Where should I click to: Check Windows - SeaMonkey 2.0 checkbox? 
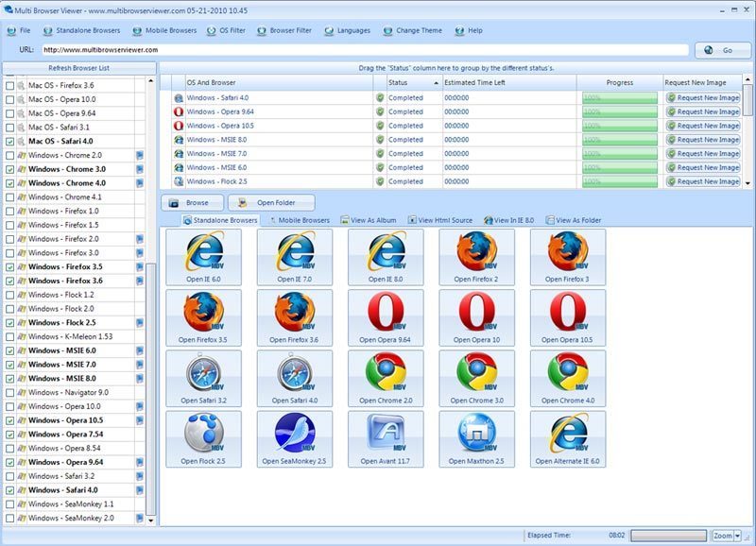(x=9, y=519)
